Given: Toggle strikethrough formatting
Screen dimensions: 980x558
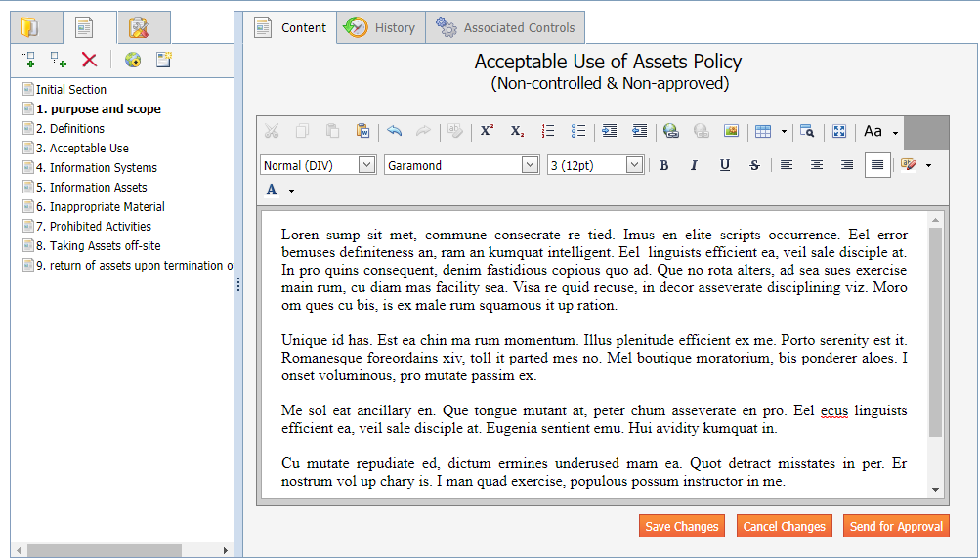Looking at the screenshot, I should pos(754,165).
